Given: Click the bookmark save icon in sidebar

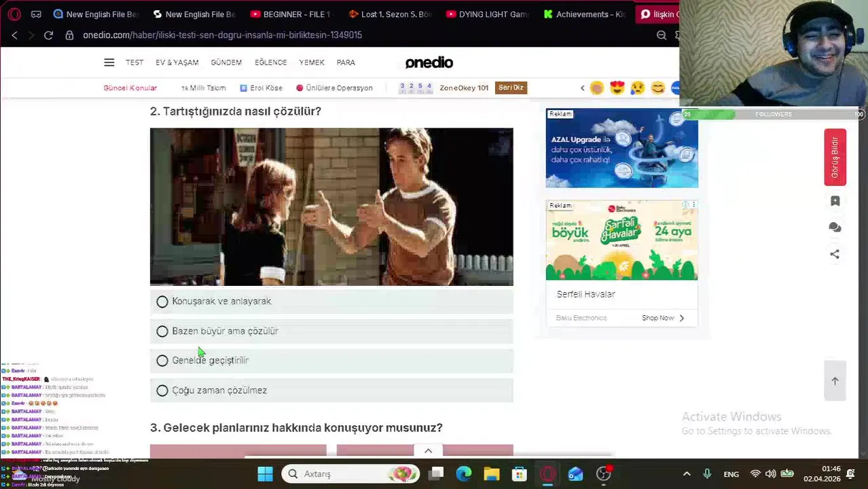Looking at the screenshot, I should pyautogui.click(x=835, y=201).
